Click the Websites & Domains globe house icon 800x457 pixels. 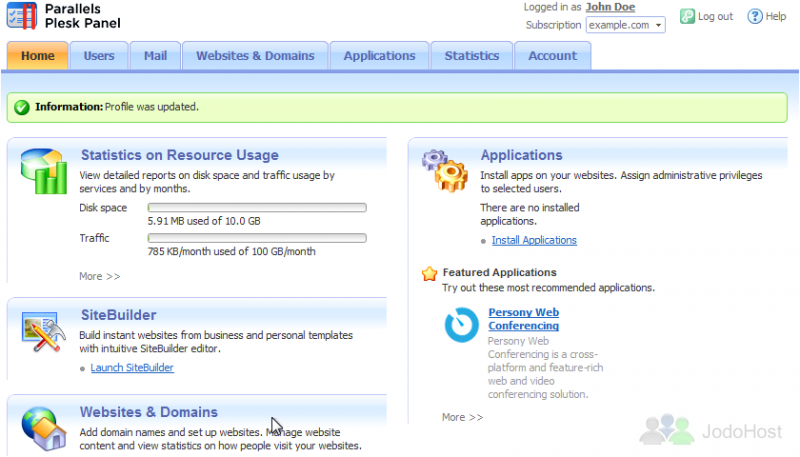click(x=43, y=428)
